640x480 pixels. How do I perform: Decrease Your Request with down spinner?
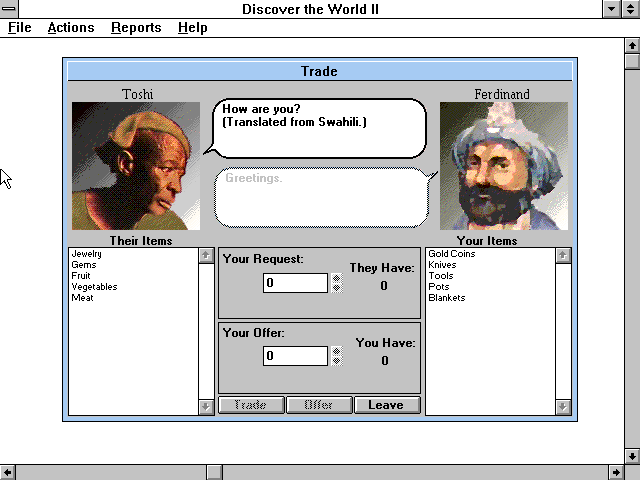[336, 288]
